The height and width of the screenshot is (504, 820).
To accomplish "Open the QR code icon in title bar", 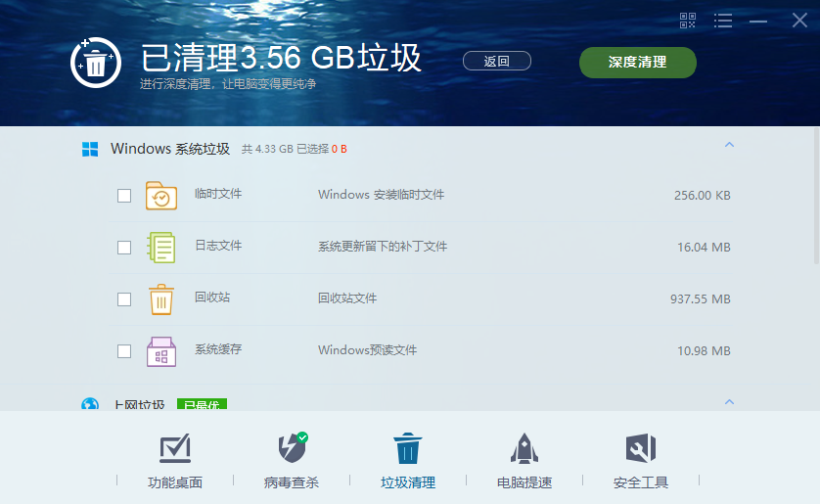I will [687, 21].
